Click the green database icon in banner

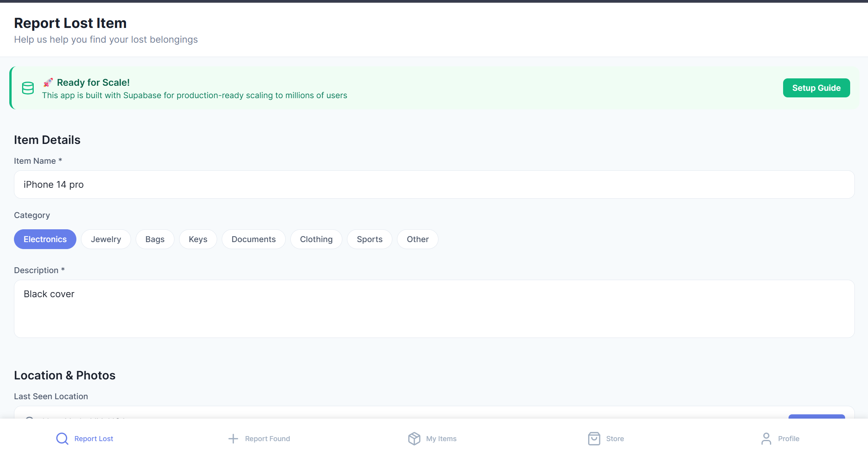click(28, 88)
